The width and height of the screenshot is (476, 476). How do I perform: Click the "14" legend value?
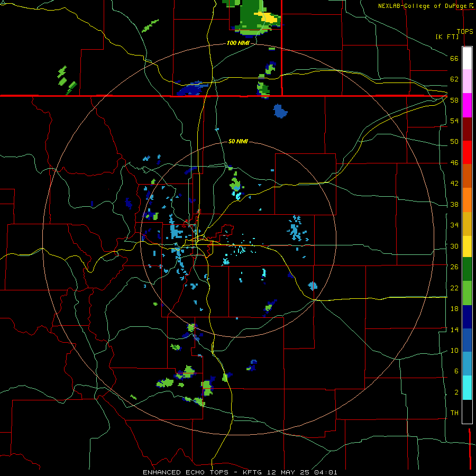454,329
